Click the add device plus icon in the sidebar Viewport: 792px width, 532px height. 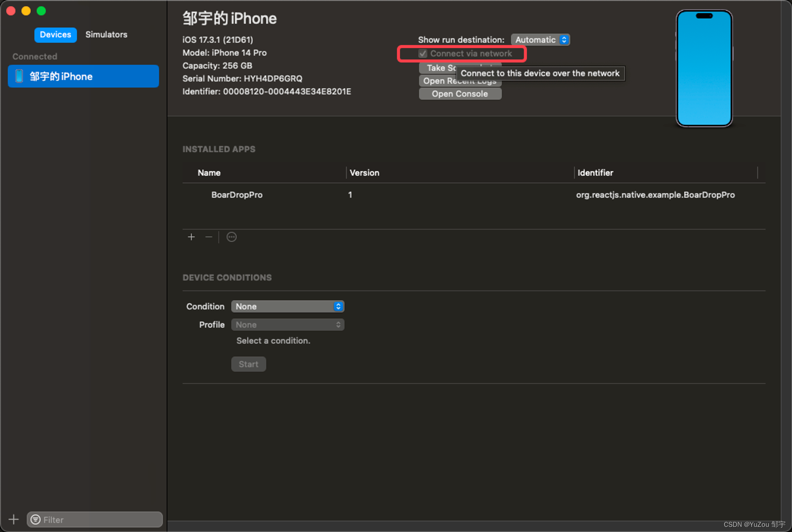13,519
